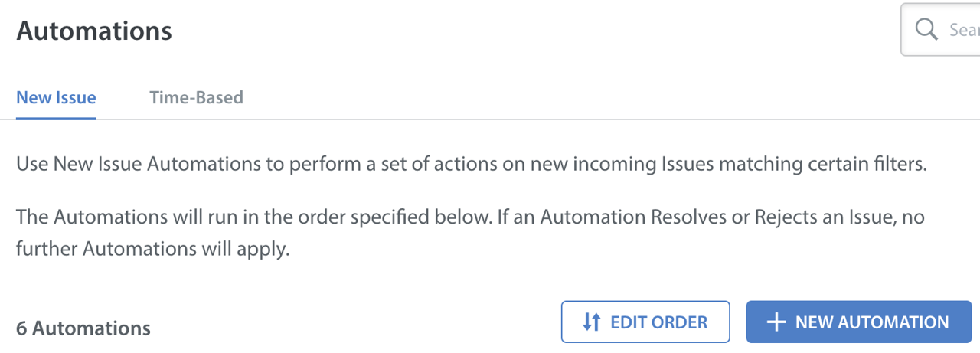Click the word "Resolves" in the description

[x=691, y=217]
